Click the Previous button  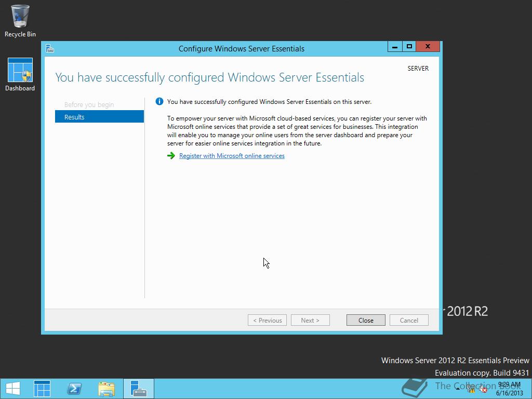click(268, 320)
